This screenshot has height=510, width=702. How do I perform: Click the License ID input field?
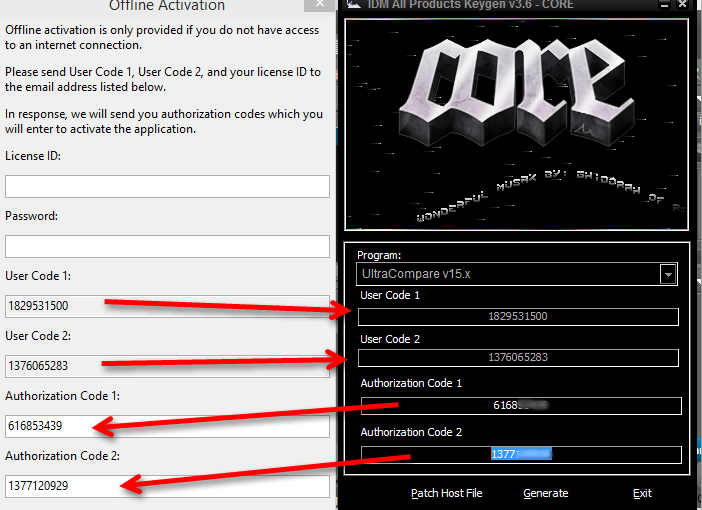(x=167, y=186)
